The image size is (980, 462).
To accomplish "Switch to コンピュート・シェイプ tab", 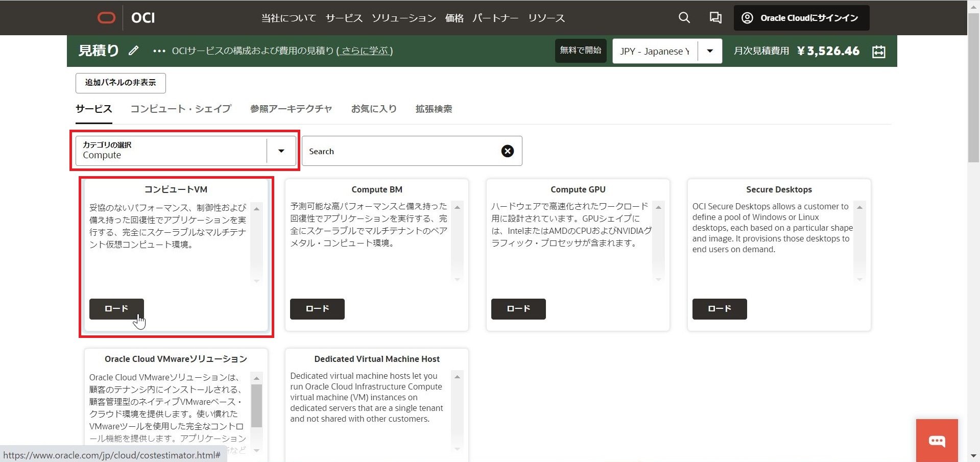I will point(181,109).
